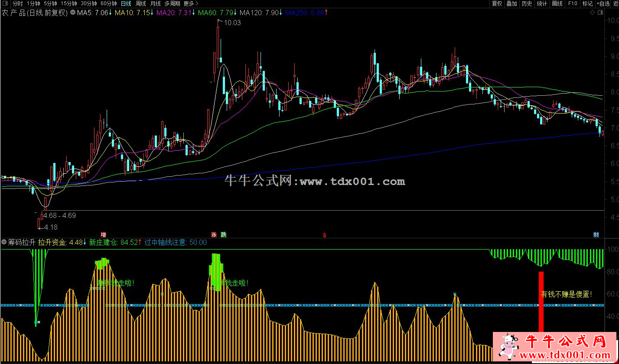The height and width of the screenshot is (364, 619).
Task: Click the MA10: 7.15 indicator label
Action: 134,13
